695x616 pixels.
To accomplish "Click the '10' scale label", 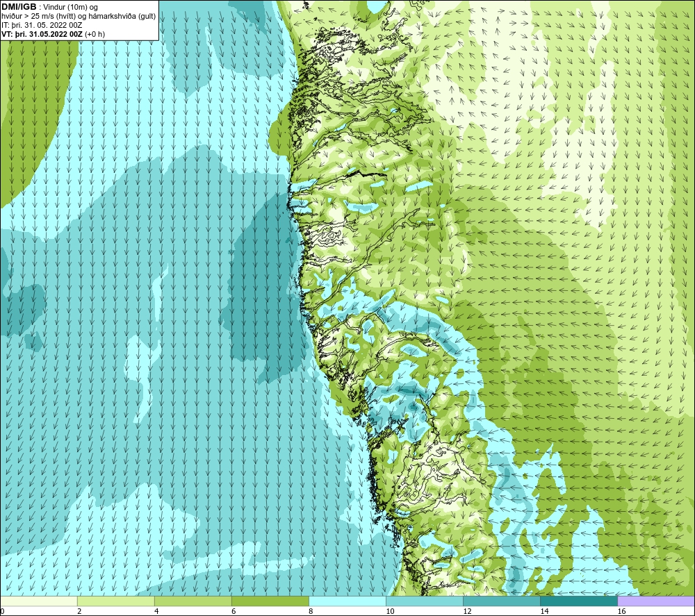I will point(390,611).
